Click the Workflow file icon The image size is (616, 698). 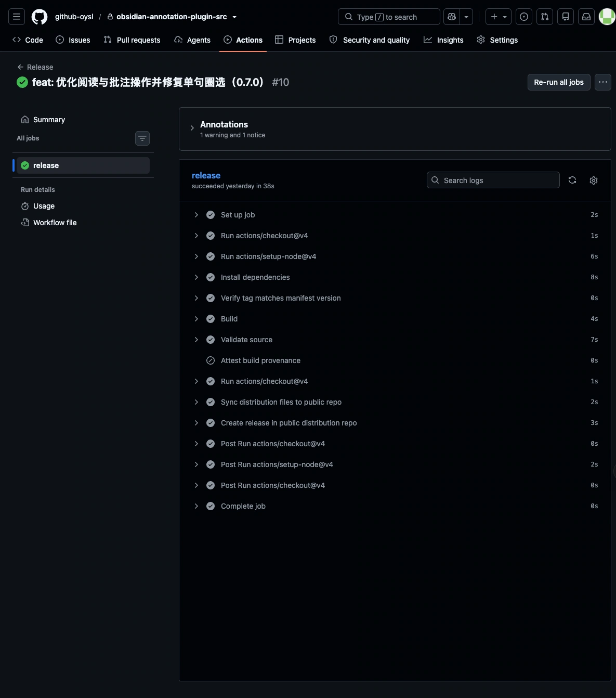[25, 223]
